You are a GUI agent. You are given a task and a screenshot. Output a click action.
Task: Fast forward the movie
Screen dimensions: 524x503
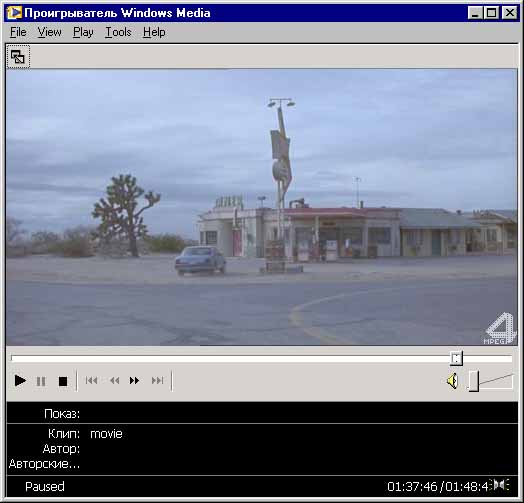(x=134, y=381)
